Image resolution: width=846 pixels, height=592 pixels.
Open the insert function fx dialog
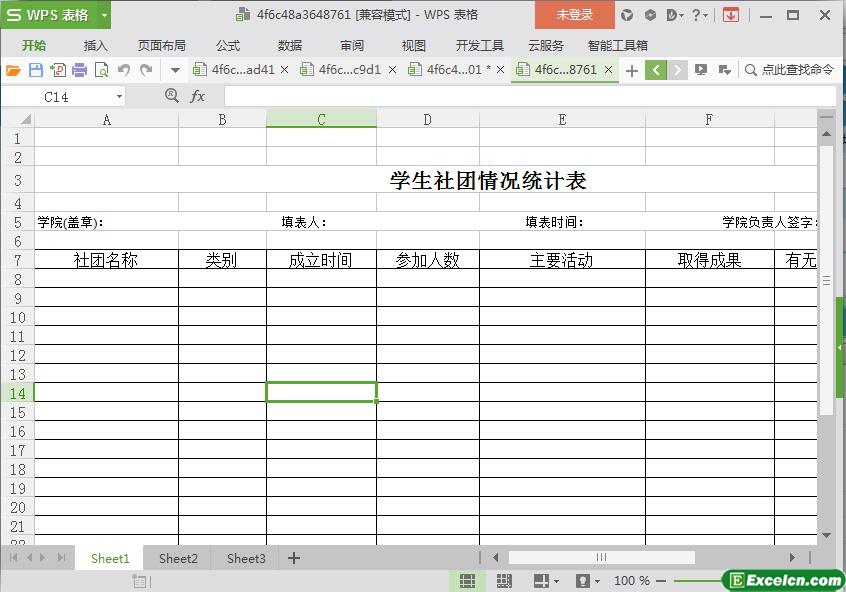click(197, 97)
